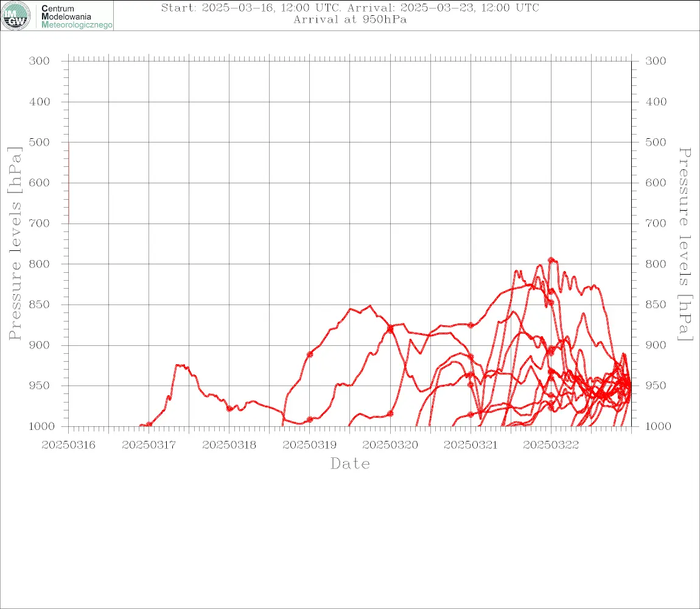Click the right-axis 400 label
The height and width of the screenshot is (609, 700).
coord(656,102)
